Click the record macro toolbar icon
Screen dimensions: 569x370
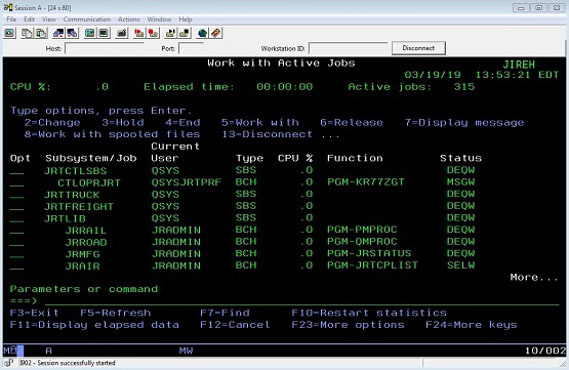click(153, 33)
